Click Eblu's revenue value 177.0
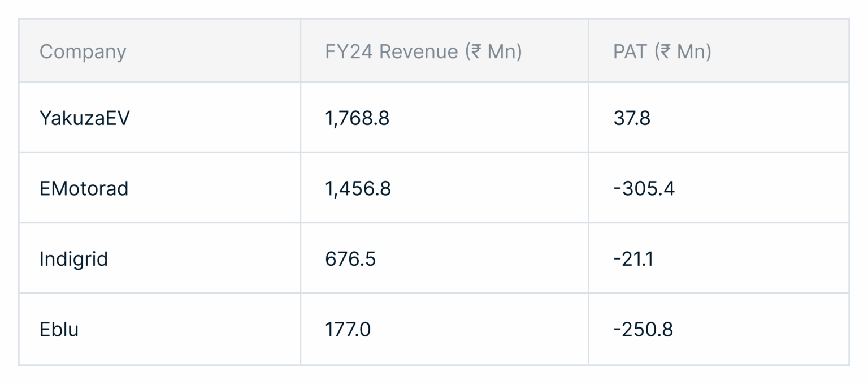The height and width of the screenshot is (384, 868). point(348,329)
